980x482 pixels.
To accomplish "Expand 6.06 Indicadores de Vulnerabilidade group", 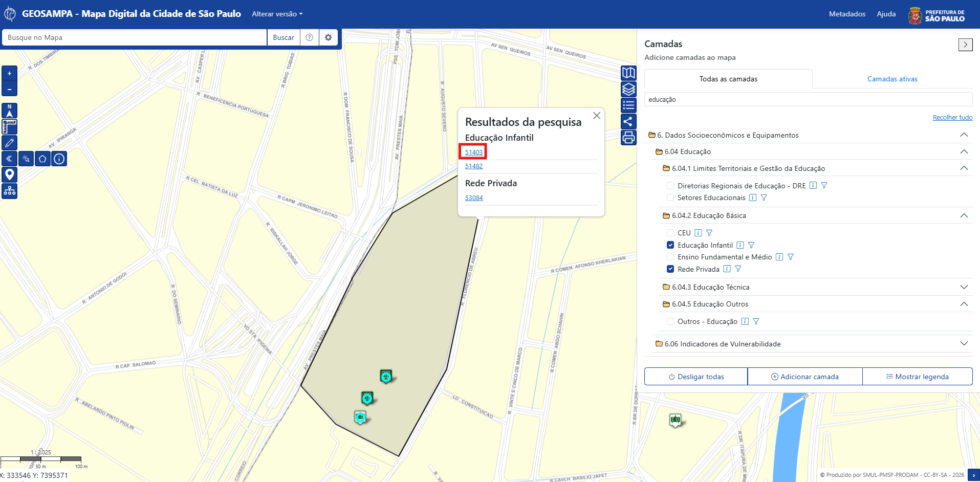I will point(964,344).
